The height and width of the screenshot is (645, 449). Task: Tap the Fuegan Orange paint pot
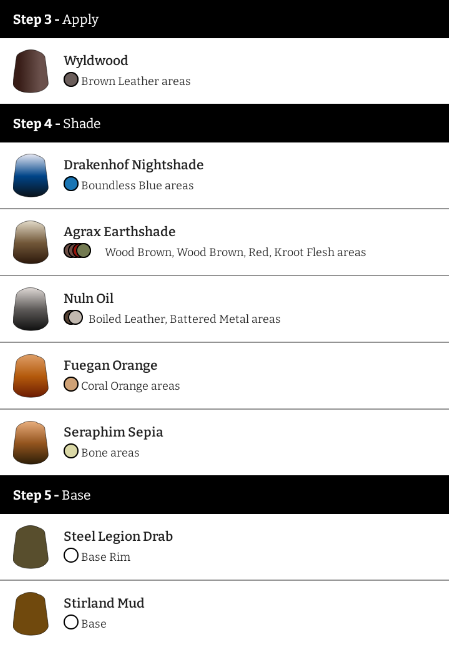click(31, 376)
